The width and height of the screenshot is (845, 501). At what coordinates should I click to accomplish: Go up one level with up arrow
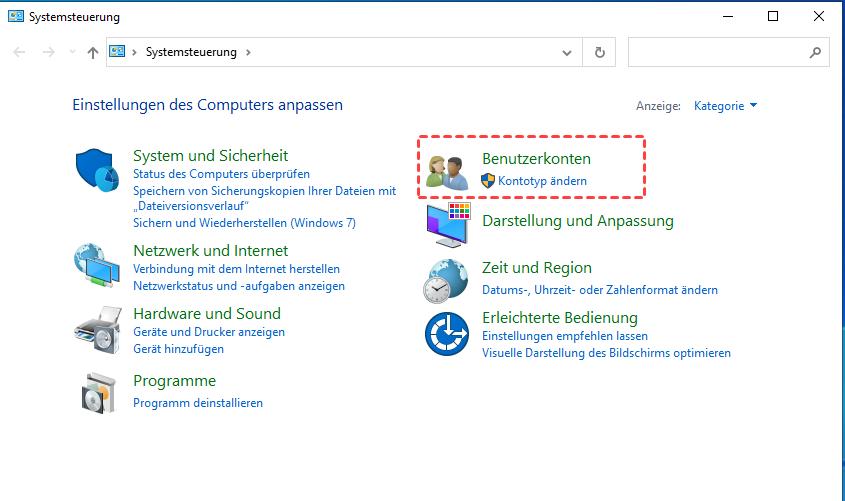pyautogui.click(x=93, y=52)
